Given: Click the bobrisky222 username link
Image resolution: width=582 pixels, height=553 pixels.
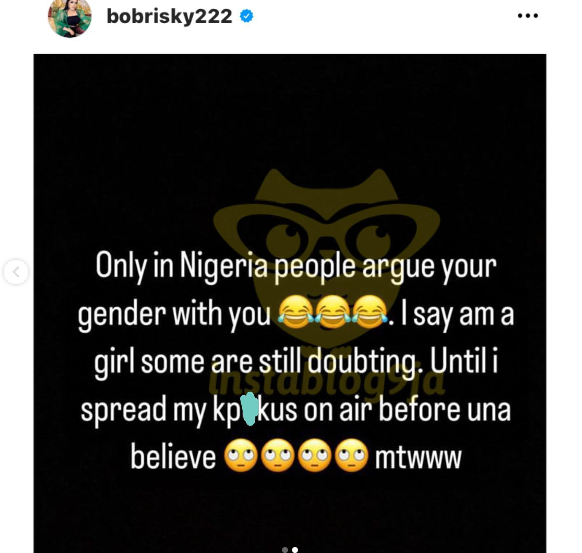Looking at the screenshot, I should click(x=169, y=17).
